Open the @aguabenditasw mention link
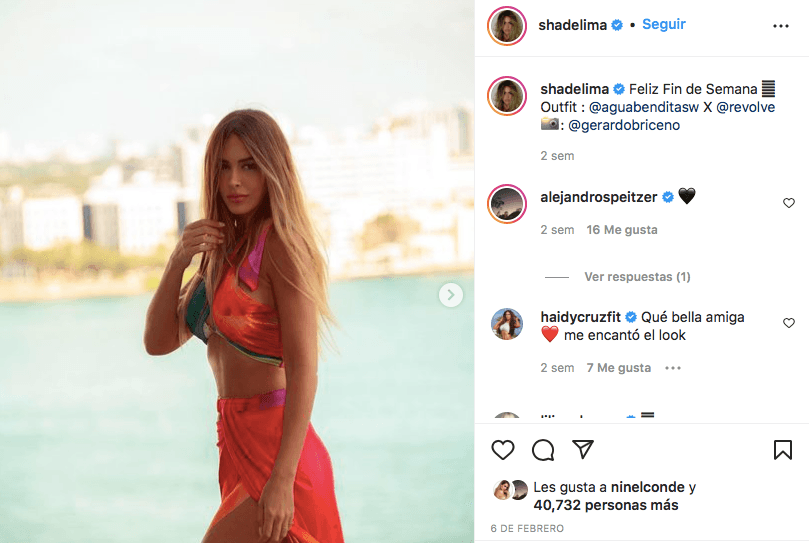 (x=644, y=107)
